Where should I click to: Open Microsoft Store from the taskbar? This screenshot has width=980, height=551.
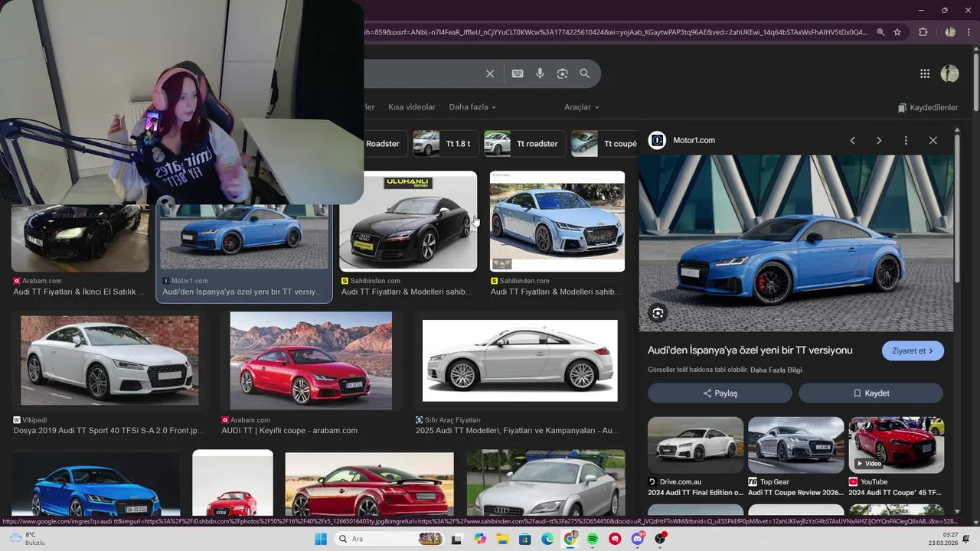tap(524, 539)
